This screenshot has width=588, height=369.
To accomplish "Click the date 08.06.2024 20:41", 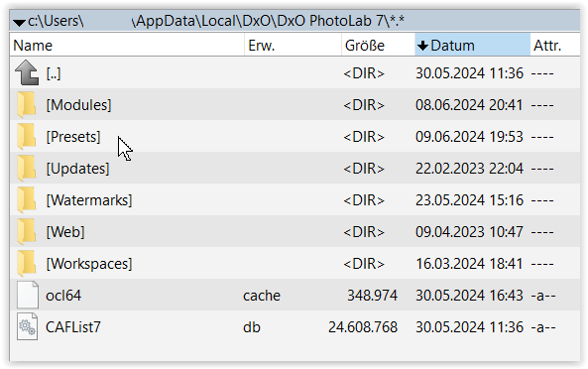I will tap(469, 105).
